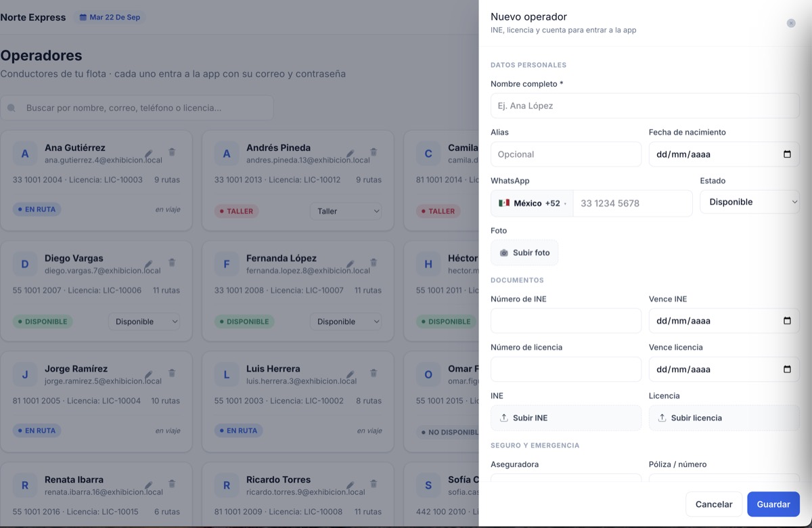This screenshot has height=528, width=812.
Task: Open Diego Vargas Disponible status dropdown
Action: [144, 322]
